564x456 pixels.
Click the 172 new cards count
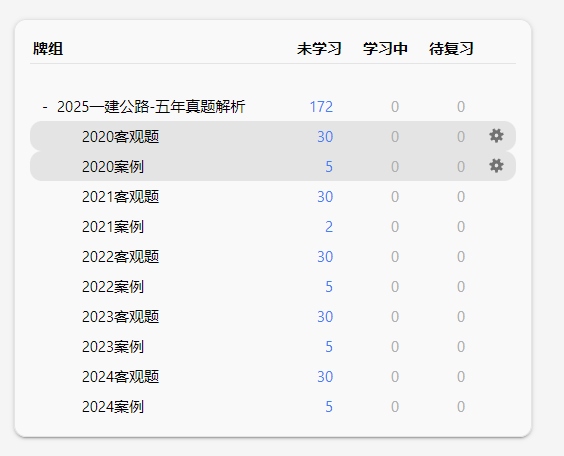click(x=321, y=107)
